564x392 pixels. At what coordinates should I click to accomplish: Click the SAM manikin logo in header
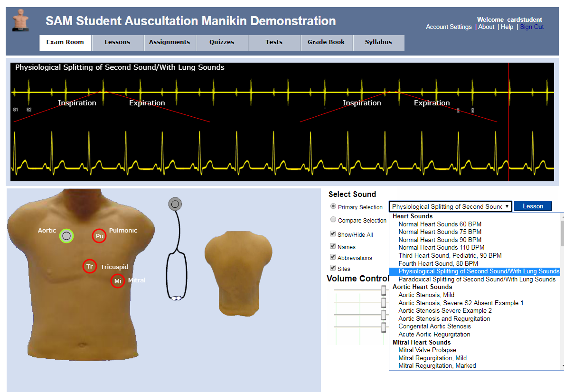click(20, 20)
